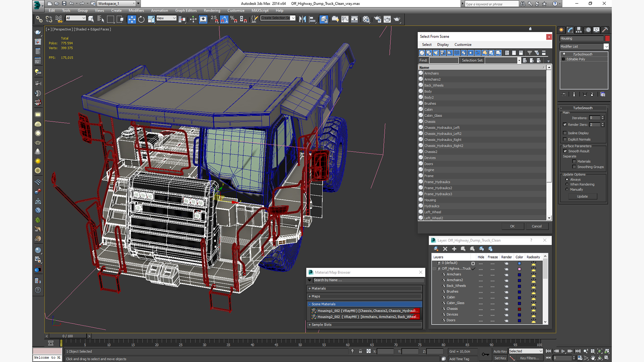Open the Modifier List dropdown

pos(606,47)
